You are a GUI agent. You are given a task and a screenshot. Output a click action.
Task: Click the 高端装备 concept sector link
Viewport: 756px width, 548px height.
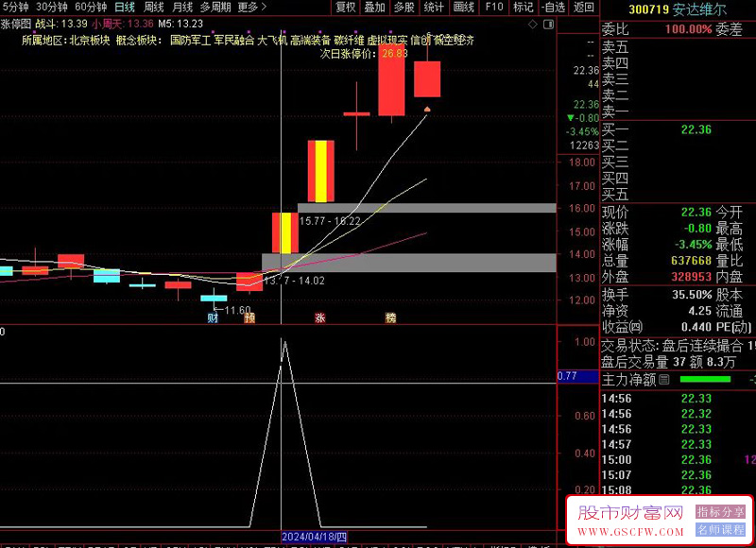(311, 40)
